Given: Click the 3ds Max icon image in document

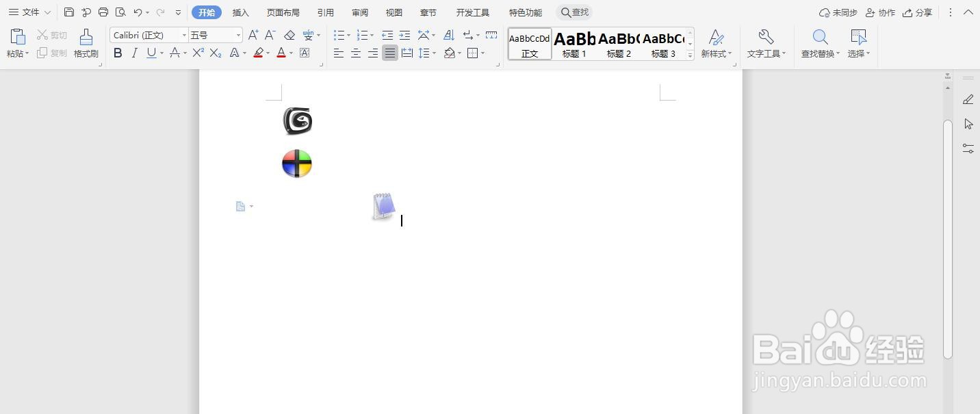Looking at the screenshot, I should coord(297,121).
